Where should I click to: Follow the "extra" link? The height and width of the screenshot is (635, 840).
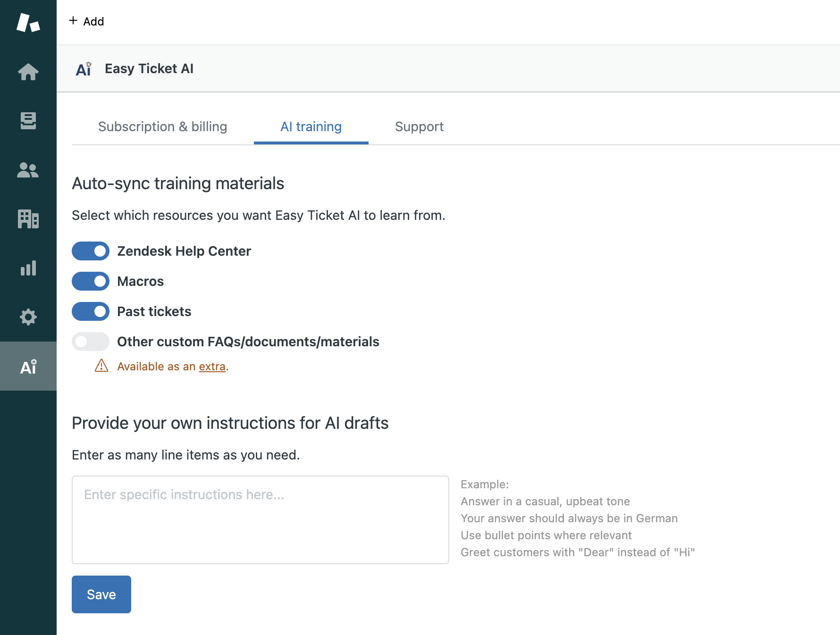click(x=212, y=367)
